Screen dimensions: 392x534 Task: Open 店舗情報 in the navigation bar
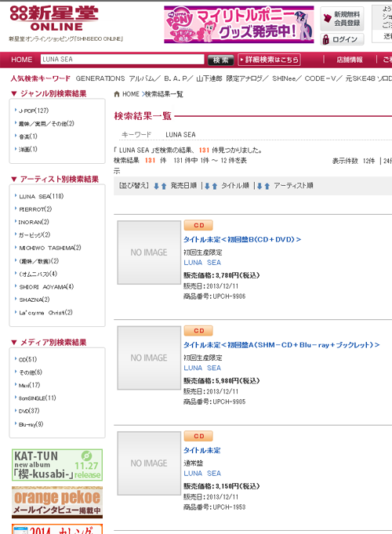(x=350, y=60)
